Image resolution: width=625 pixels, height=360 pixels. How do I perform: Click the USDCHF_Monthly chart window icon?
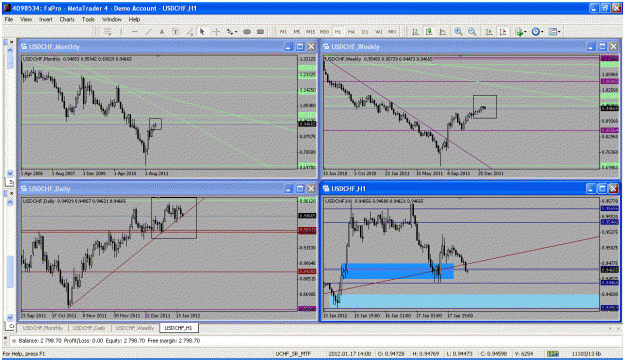24,47
